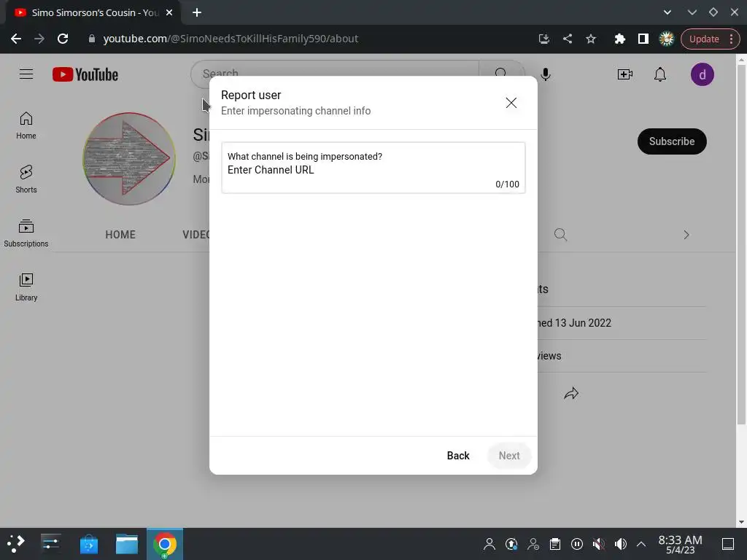Subscribe to the channel
The width and height of the screenshot is (747, 560).
tap(672, 141)
